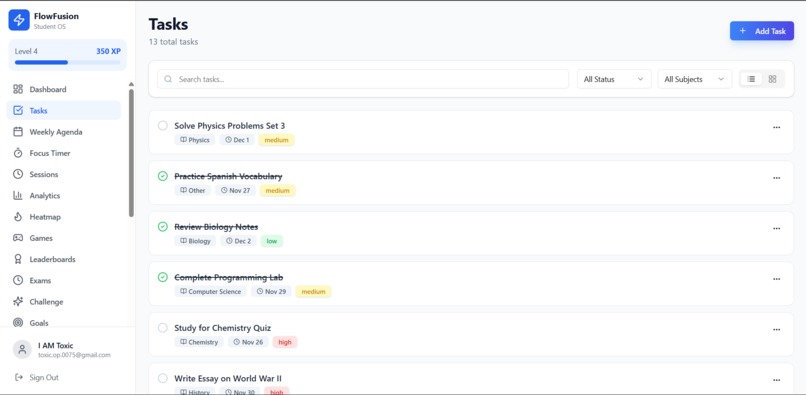Click the Exams clock icon
The image size is (806, 395).
click(x=18, y=280)
